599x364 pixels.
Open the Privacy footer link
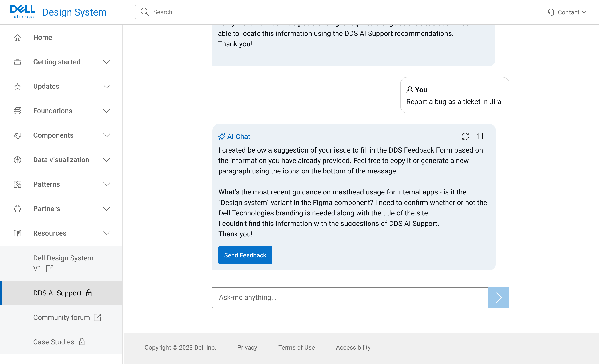pos(247,347)
